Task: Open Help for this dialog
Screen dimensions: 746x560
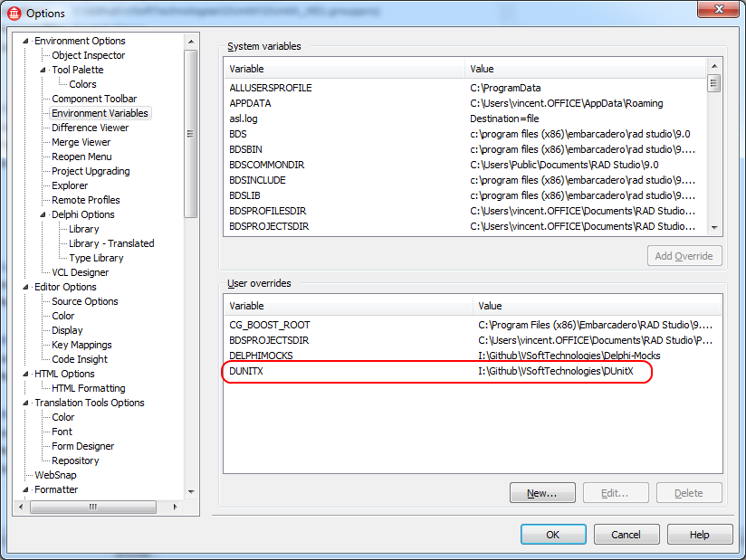Action: [700, 535]
